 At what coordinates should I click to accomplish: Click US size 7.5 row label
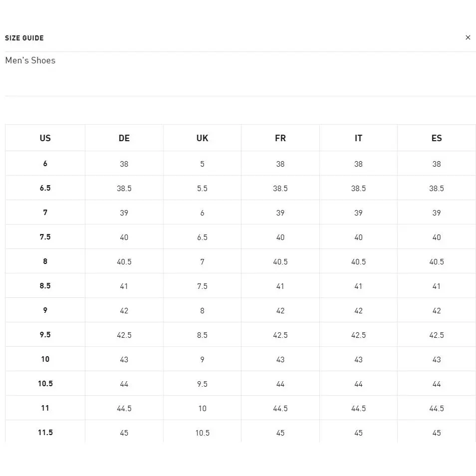tap(45, 237)
